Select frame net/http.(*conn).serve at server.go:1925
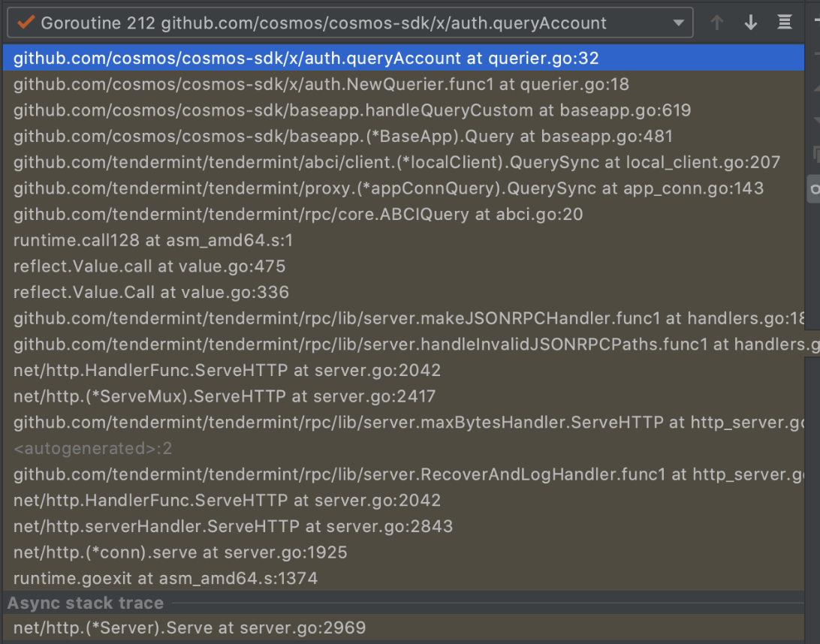 click(x=403, y=552)
